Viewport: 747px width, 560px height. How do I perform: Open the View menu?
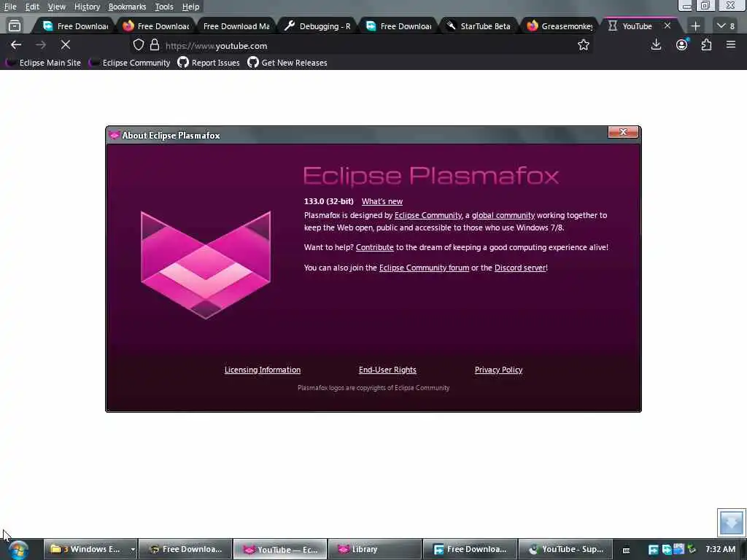click(56, 7)
